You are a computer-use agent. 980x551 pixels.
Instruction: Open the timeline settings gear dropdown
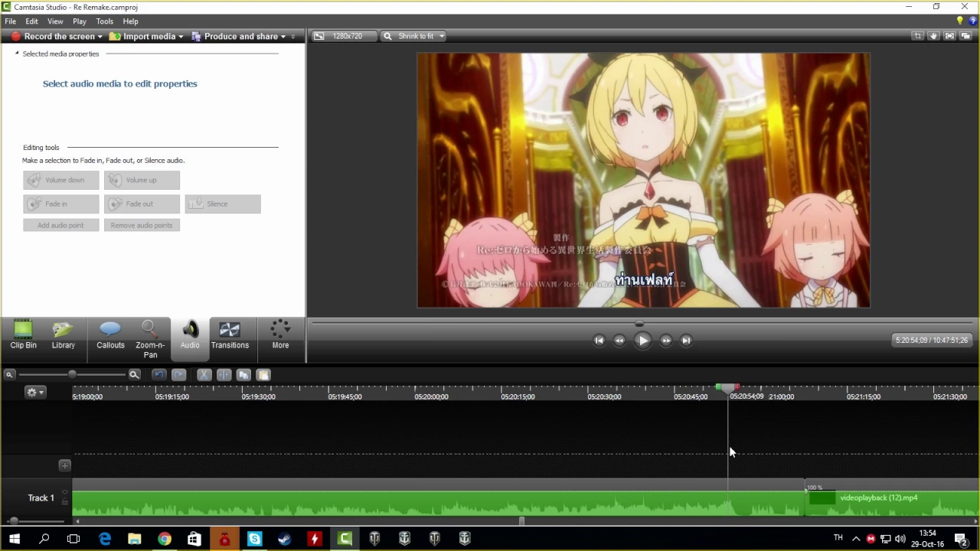point(35,392)
